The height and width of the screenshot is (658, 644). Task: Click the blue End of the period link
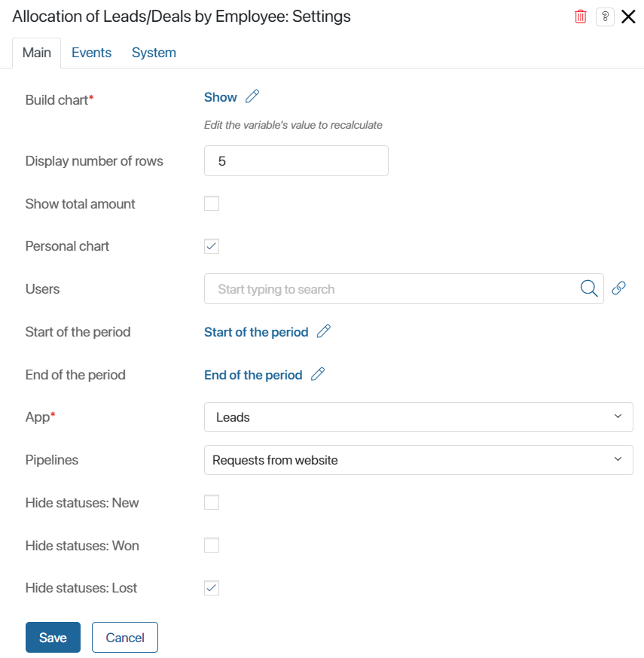(253, 375)
